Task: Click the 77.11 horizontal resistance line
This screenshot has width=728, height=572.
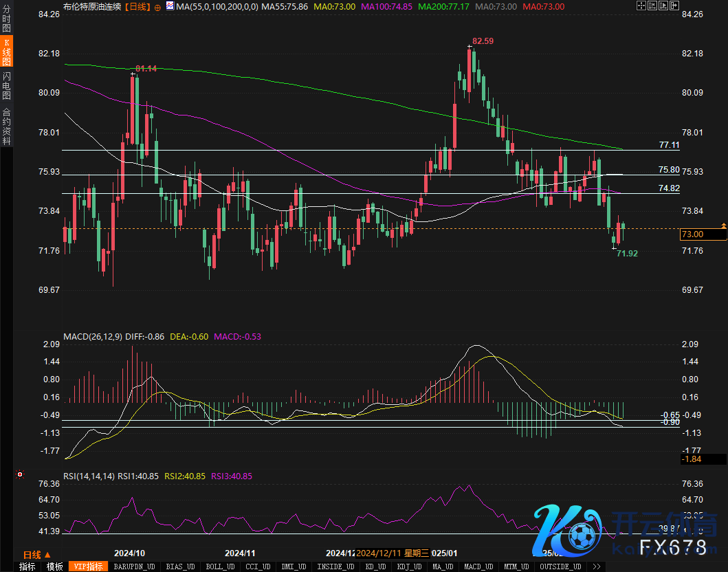Action: 344,150
